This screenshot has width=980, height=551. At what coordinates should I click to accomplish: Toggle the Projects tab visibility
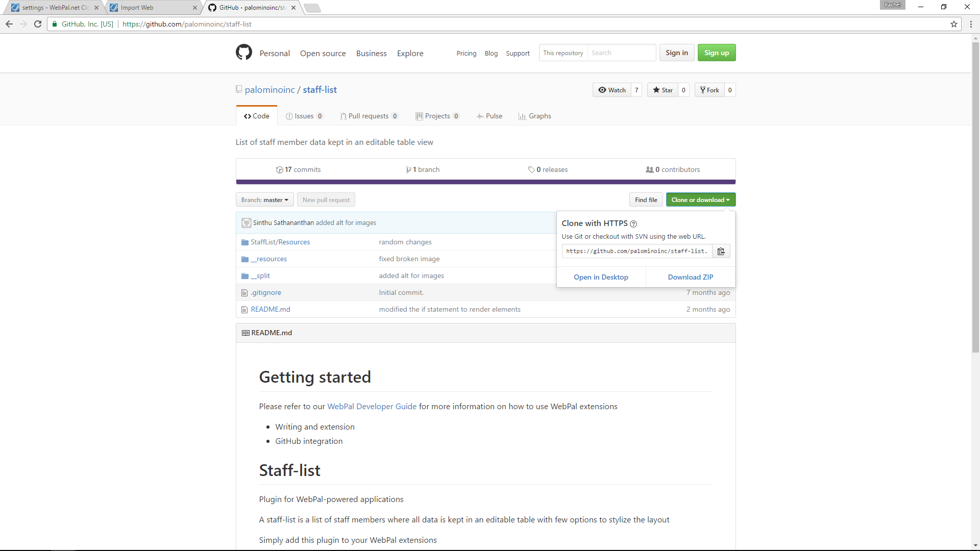click(x=437, y=116)
